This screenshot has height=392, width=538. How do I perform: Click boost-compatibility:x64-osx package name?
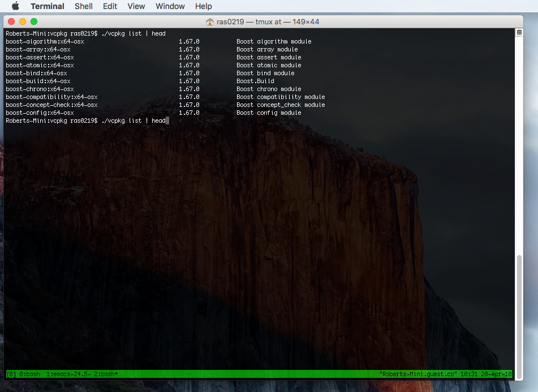coord(52,97)
